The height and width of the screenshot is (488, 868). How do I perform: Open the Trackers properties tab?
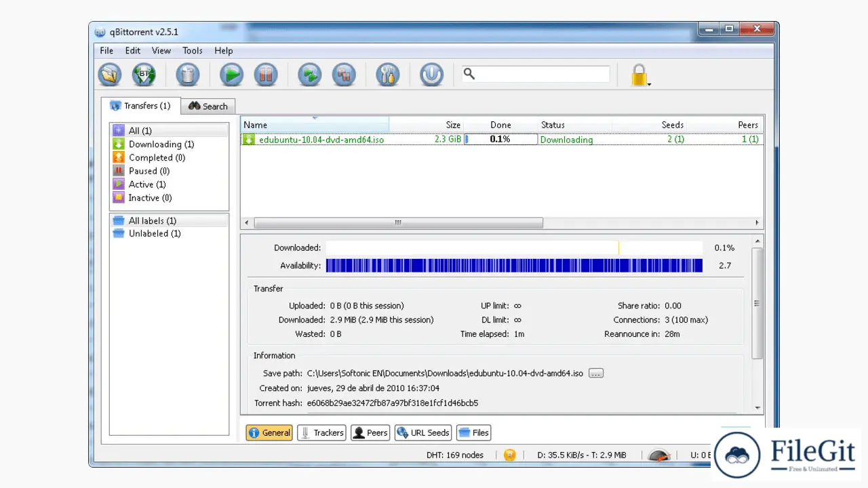[322, 432]
